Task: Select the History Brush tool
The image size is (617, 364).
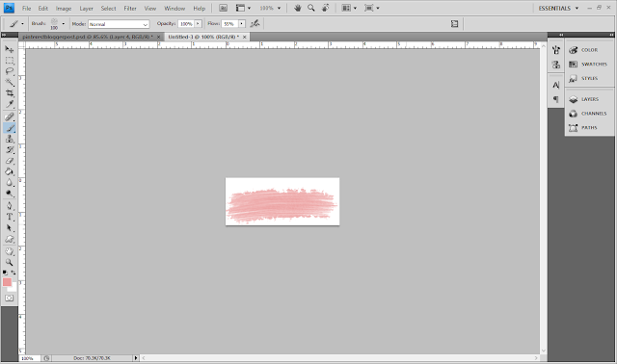Action: click(x=10, y=150)
